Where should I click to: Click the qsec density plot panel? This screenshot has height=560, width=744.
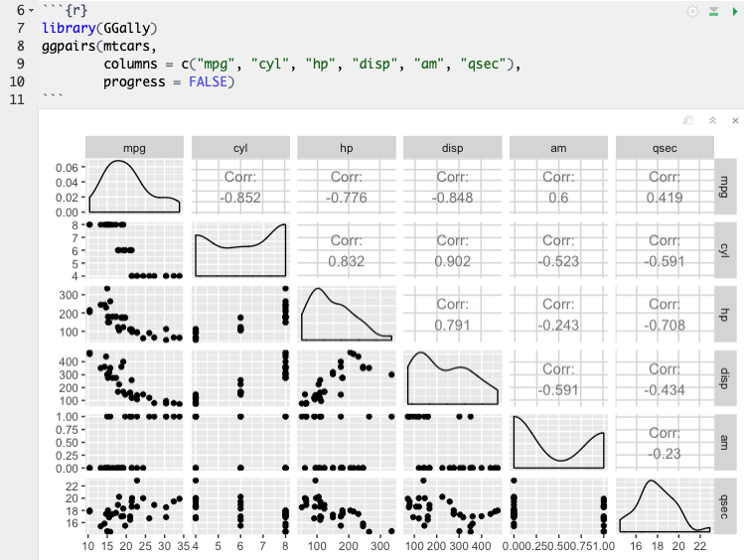[x=665, y=506]
